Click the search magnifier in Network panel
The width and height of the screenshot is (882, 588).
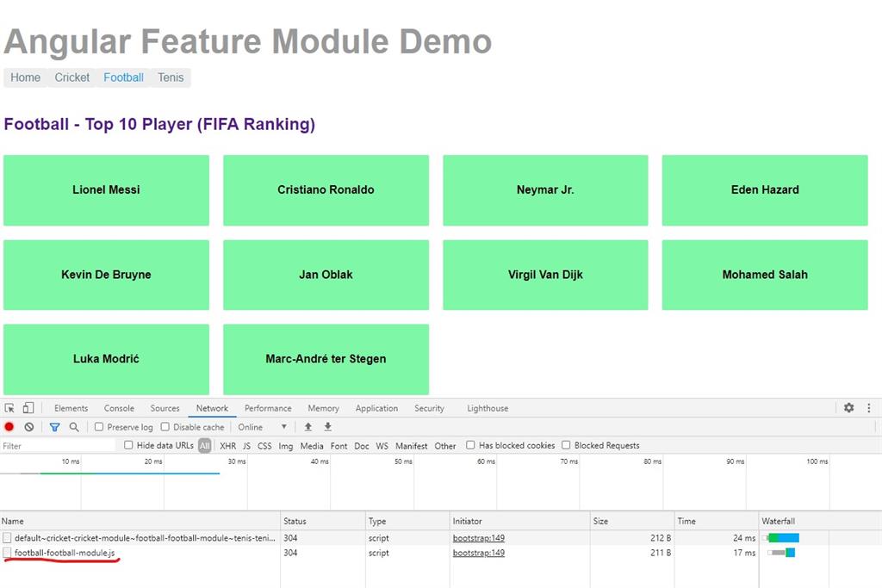click(73, 426)
